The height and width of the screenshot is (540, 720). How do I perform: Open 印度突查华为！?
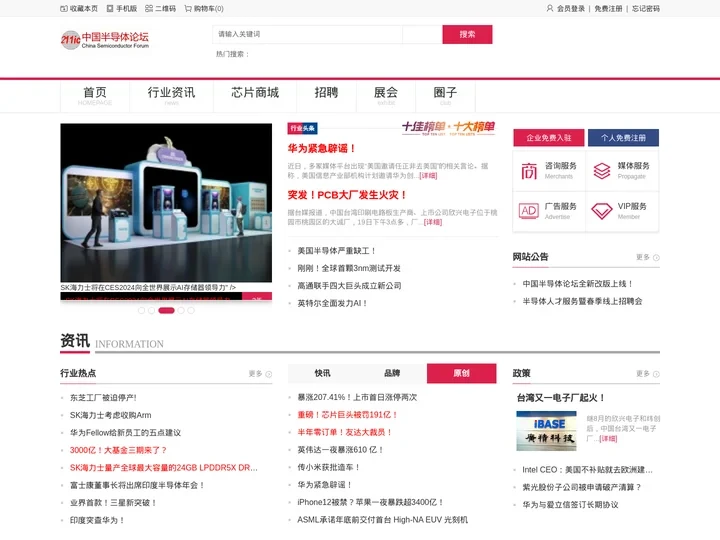(97, 521)
